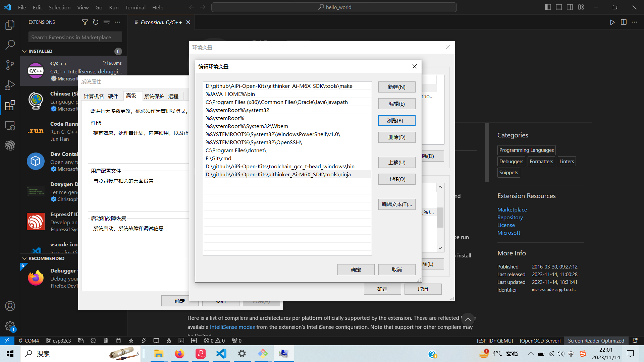Click 新建(N) to add a path entry
This screenshot has height=362, width=644.
point(397,87)
